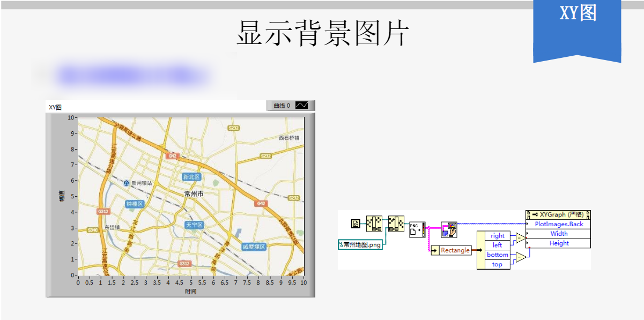Select the PlotImages.Back property

pyautogui.click(x=558, y=224)
